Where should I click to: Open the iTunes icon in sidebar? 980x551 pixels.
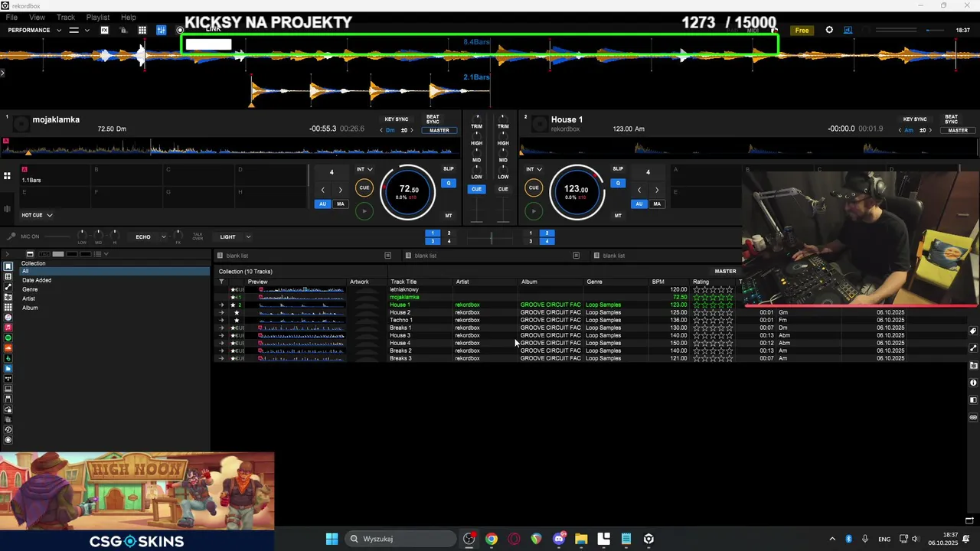coord(8,318)
